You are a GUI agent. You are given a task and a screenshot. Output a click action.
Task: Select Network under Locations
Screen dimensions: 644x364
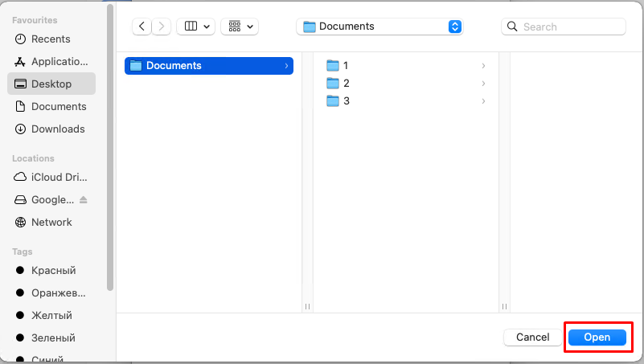(51, 222)
